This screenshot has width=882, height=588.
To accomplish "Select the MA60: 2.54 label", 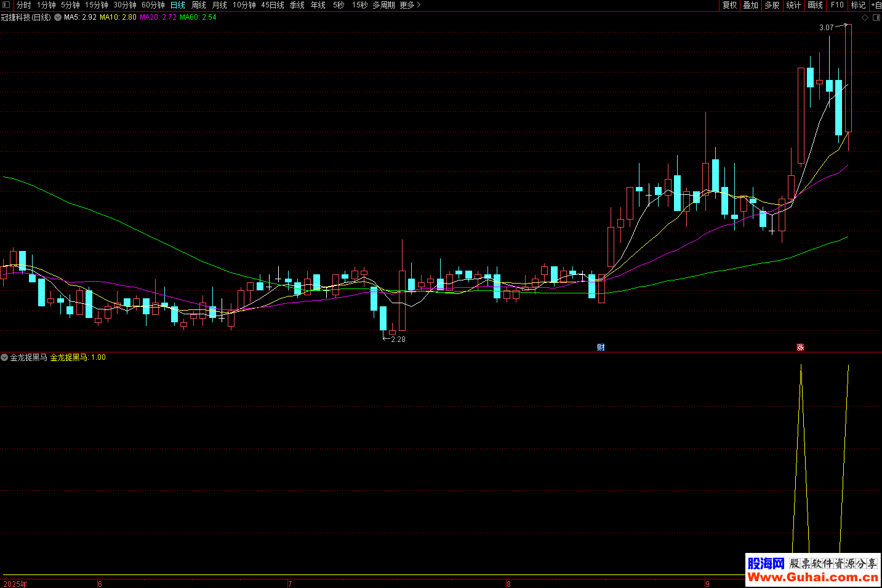I will (x=198, y=17).
